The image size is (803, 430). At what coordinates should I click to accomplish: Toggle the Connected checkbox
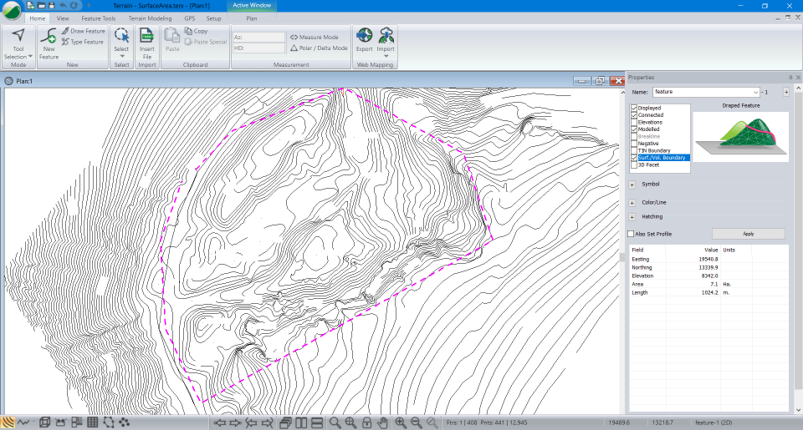(x=634, y=115)
